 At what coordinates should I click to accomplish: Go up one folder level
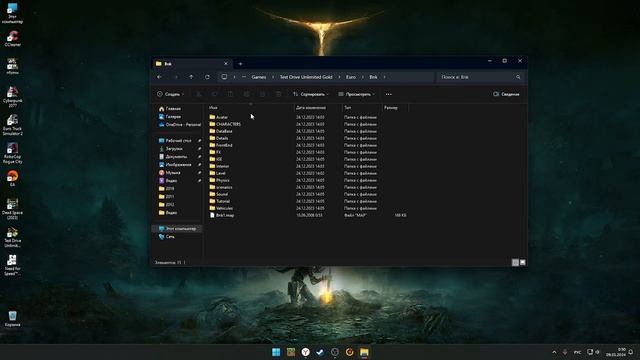click(191, 77)
